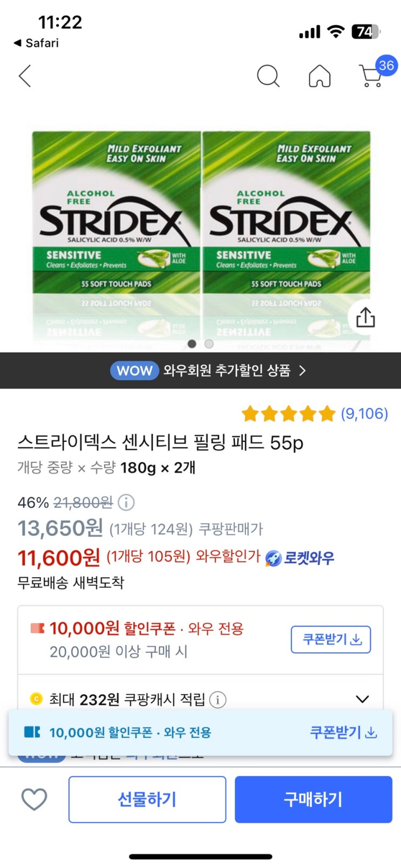Image resolution: width=401 pixels, height=868 pixels.
Task: Tap the back arrow icon
Action: (25, 76)
